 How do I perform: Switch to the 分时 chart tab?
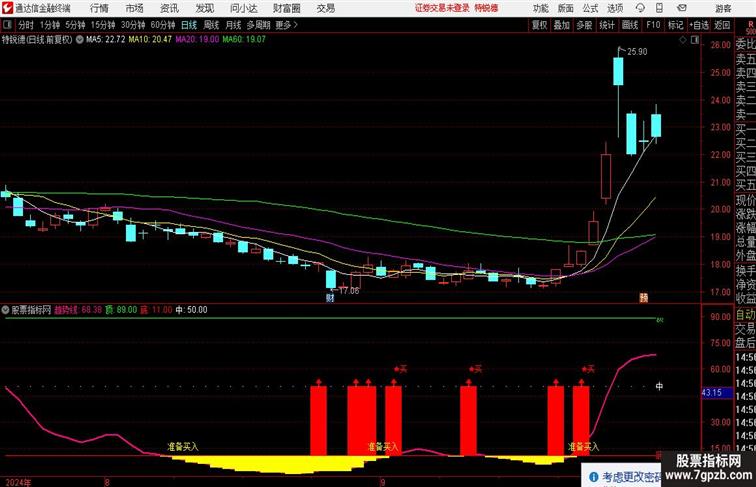click(x=26, y=25)
